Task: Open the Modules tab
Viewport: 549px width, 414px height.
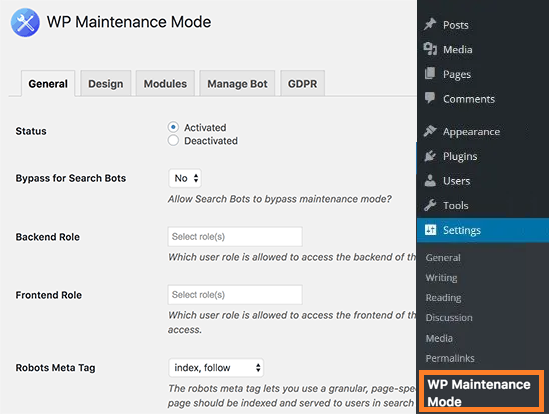Action: (x=165, y=83)
